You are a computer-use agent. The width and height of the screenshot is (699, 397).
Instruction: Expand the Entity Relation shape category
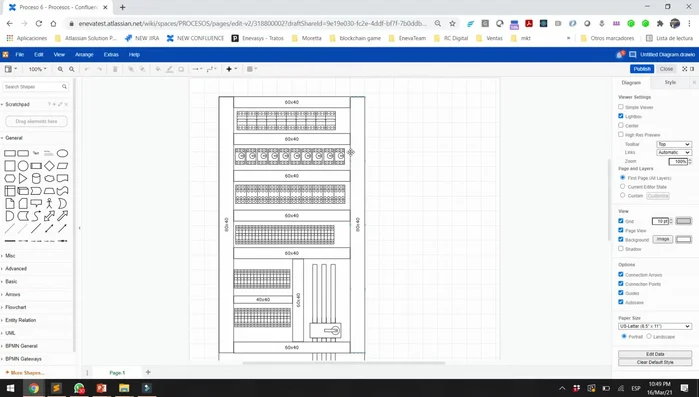(21, 320)
